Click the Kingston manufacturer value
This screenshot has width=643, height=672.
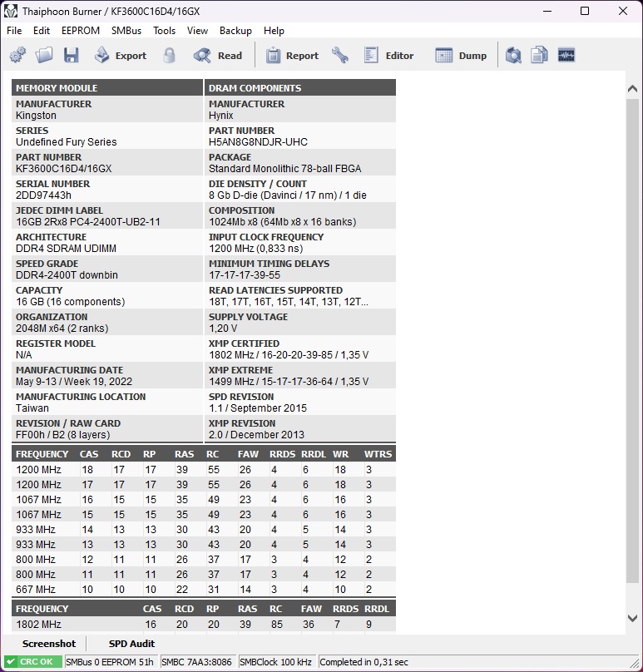pos(36,116)
